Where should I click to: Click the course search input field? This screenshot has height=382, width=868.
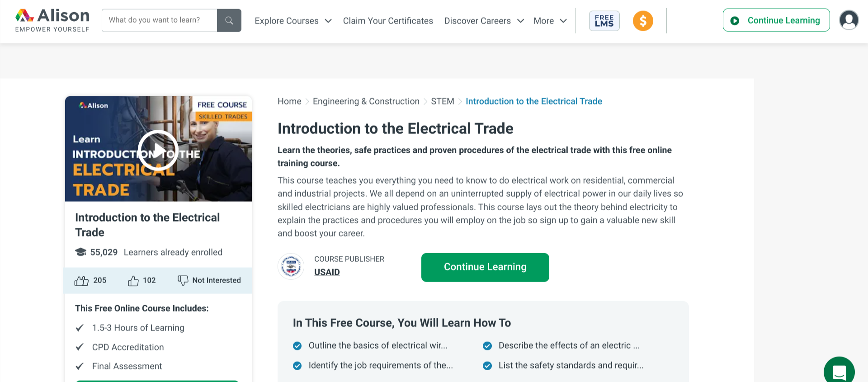(159, 20)
